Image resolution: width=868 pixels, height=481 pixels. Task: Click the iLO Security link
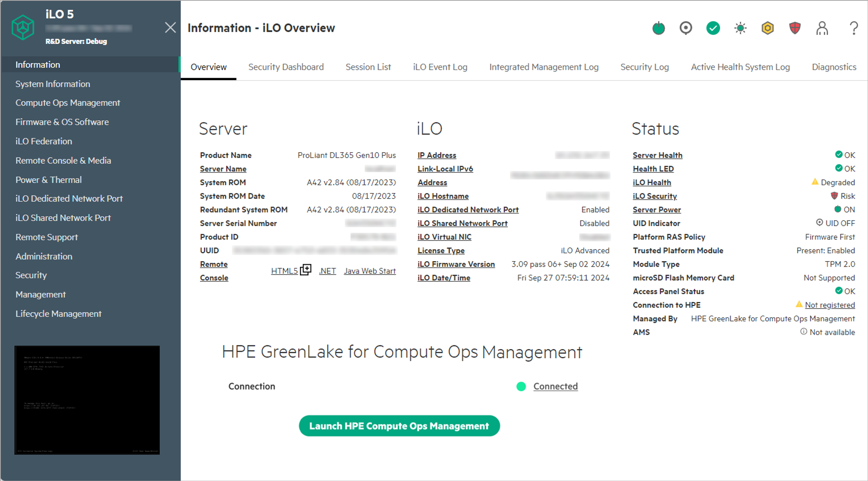click(654, 196)
